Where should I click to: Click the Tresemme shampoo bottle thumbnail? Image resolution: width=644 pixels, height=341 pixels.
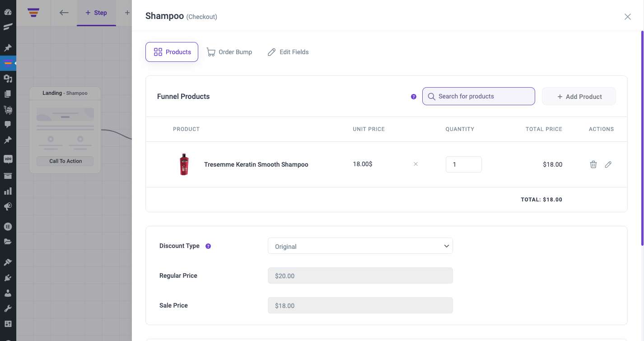184,164
